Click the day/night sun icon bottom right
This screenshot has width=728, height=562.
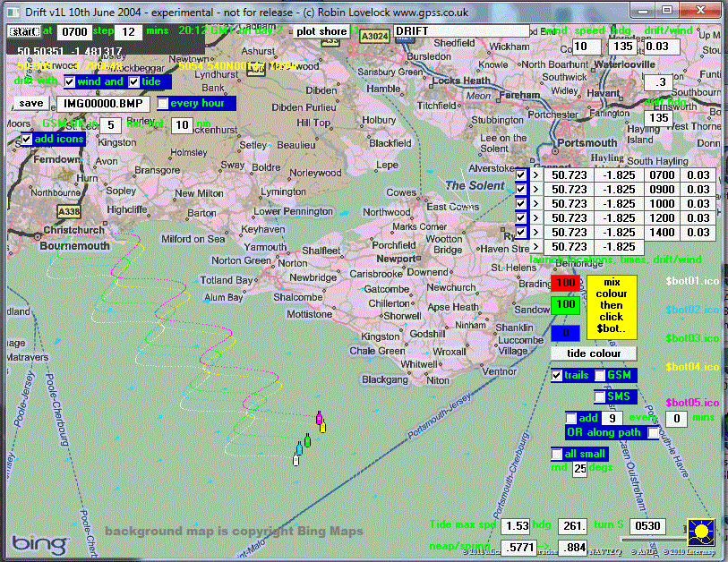[x=699, y=532]
